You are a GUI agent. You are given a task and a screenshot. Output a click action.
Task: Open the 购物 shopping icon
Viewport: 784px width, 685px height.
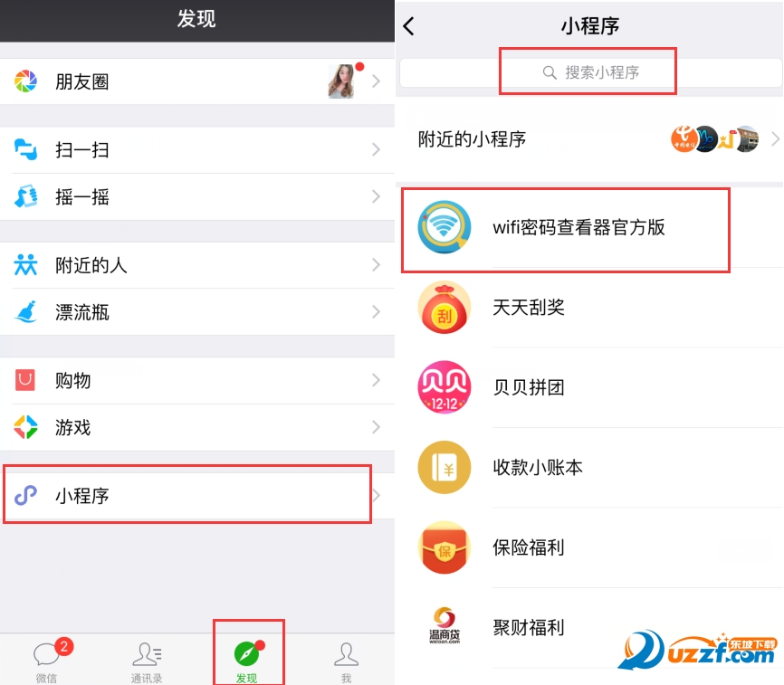(x=25, y=380)
